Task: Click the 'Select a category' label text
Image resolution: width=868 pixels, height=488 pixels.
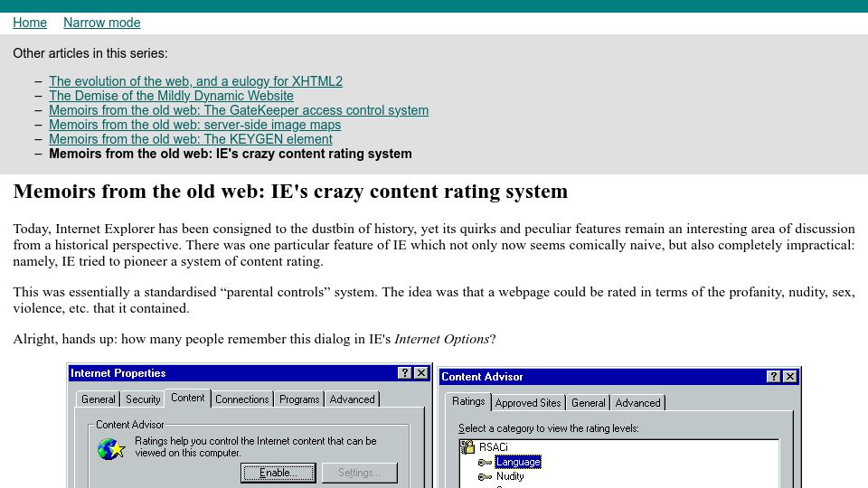Action: pos(549,428)
